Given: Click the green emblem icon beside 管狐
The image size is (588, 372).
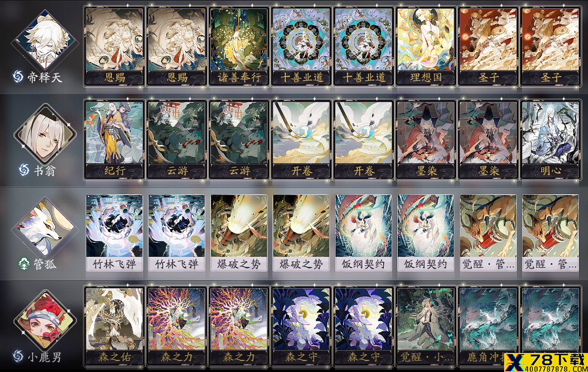Looking at the screenshot, I should [x=24, y=264].
